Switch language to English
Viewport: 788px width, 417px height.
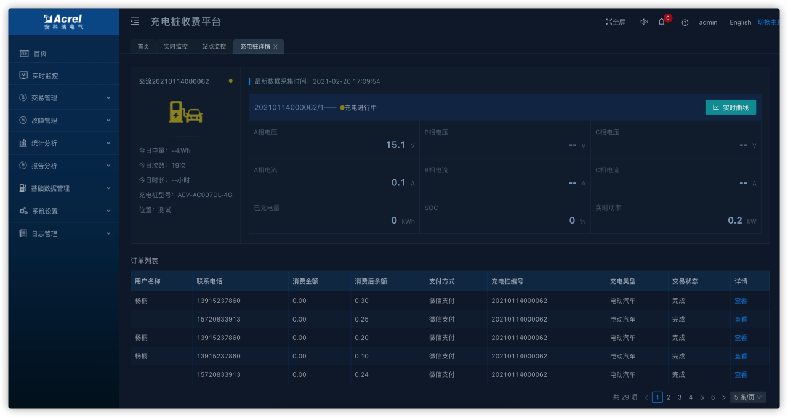point(740,22)
